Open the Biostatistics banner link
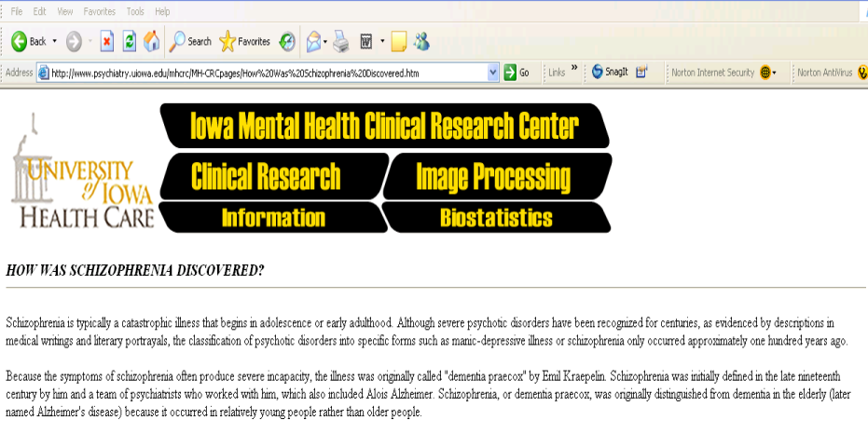This screenshot has height=434, width=868. point(497,217)
